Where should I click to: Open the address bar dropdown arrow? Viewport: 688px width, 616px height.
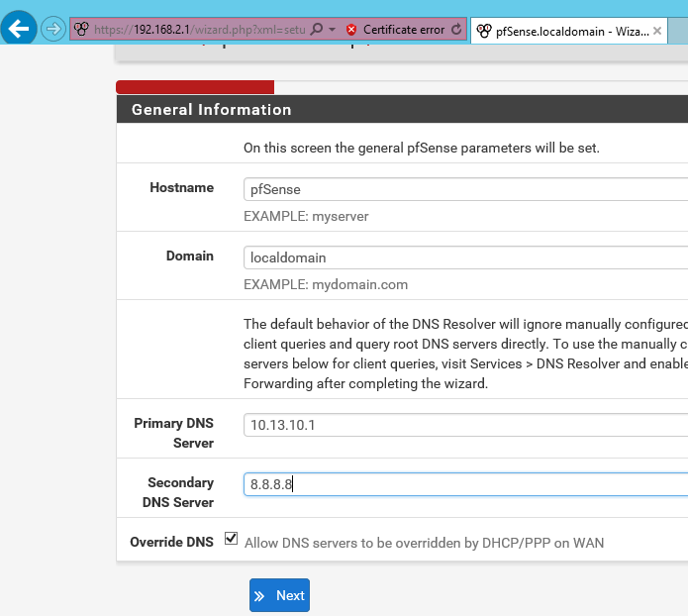(x=333, y=30)
